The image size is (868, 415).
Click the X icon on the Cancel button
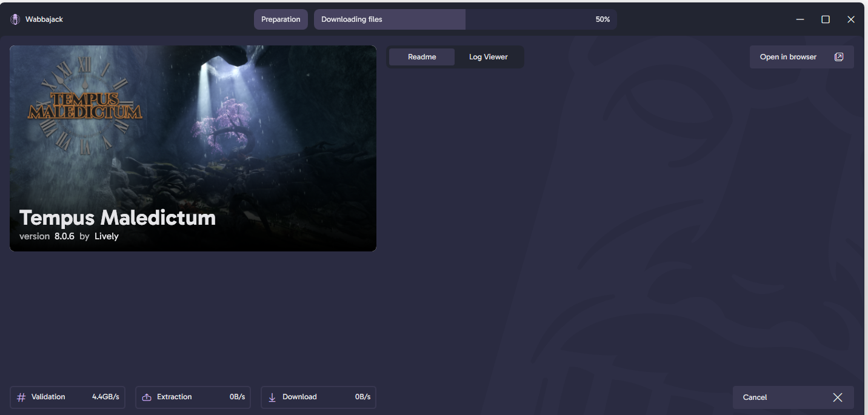pos(838,397)
